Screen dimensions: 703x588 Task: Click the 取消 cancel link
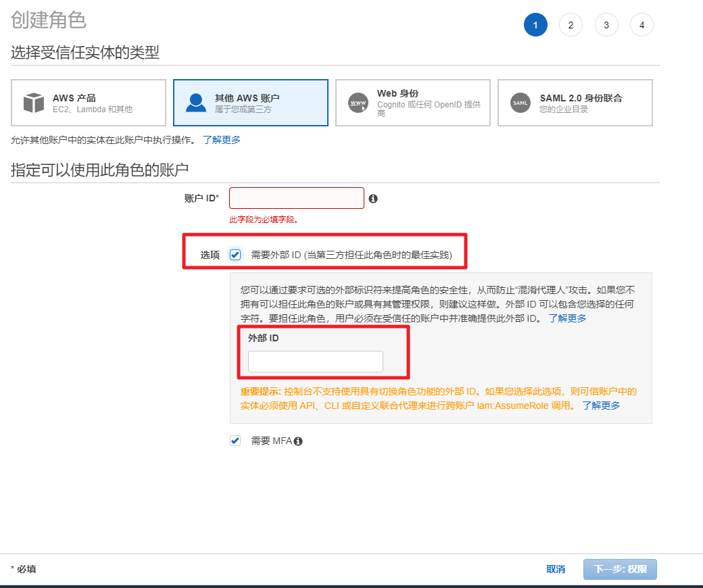click(556, 569)
